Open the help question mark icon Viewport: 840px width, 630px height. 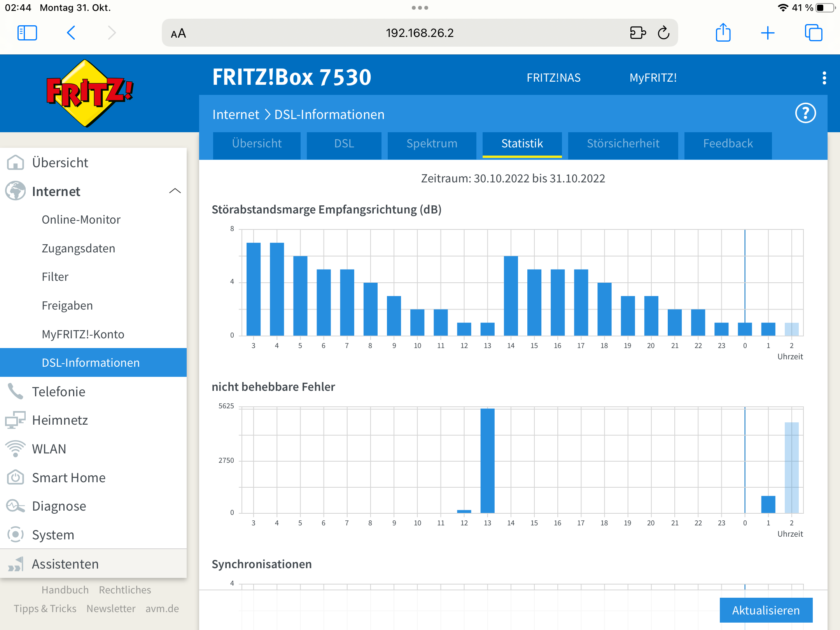[805, 114]
